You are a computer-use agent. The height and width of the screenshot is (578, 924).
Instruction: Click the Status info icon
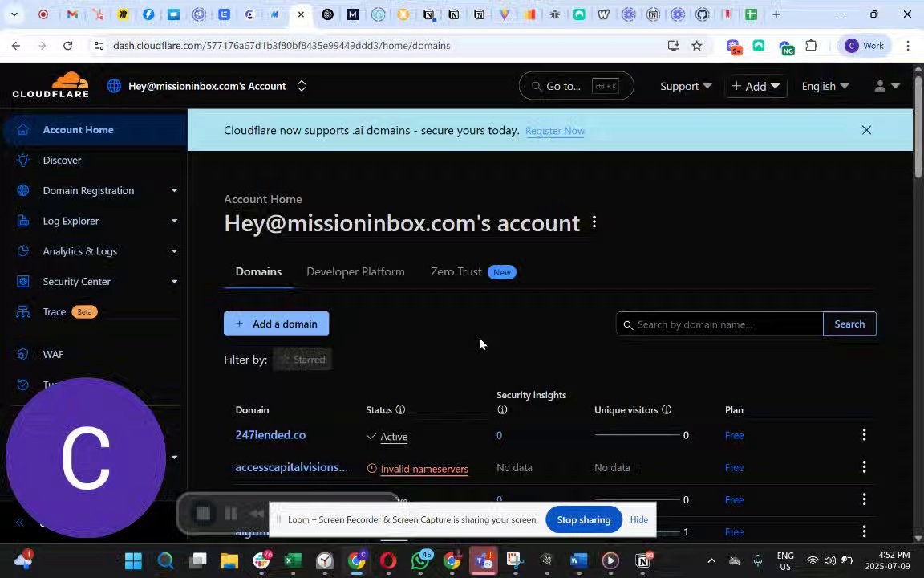click(400, 410)
